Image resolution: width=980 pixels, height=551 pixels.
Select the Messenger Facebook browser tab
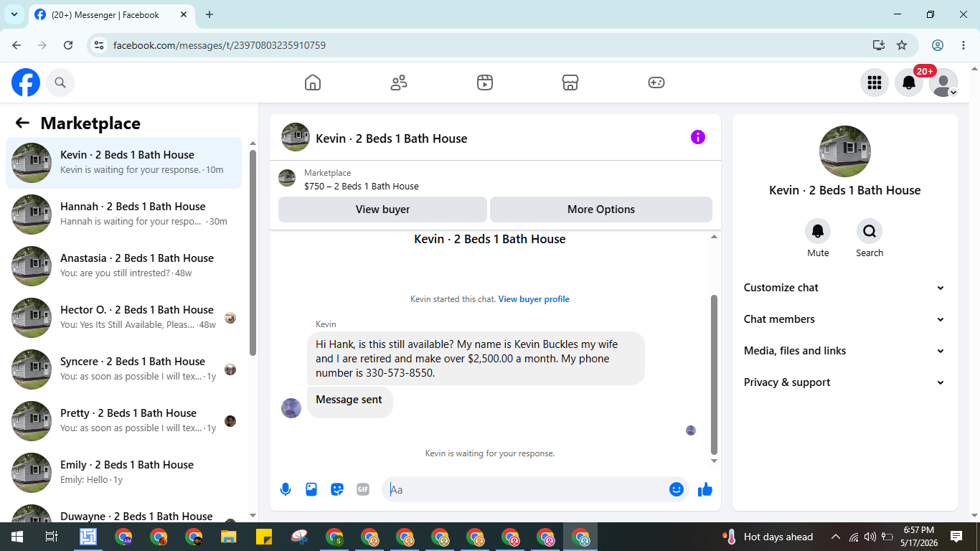pyautogui.click(x=111, y=15)
